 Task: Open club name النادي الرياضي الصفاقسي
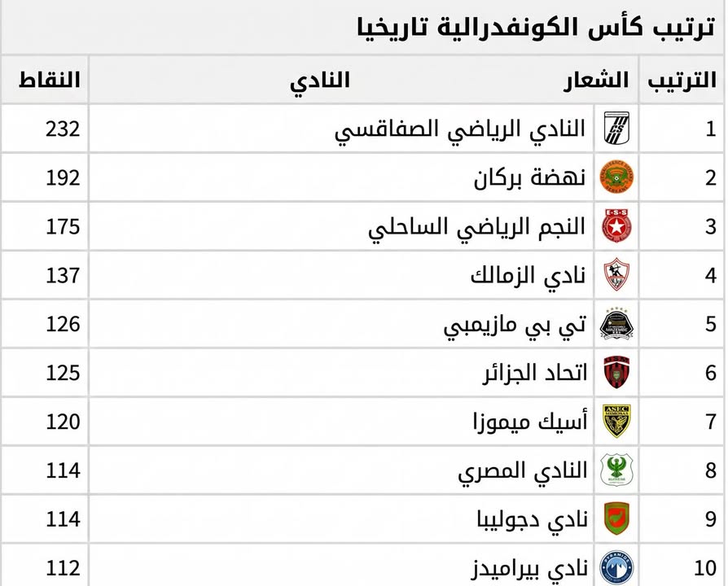tap(460, 130)
